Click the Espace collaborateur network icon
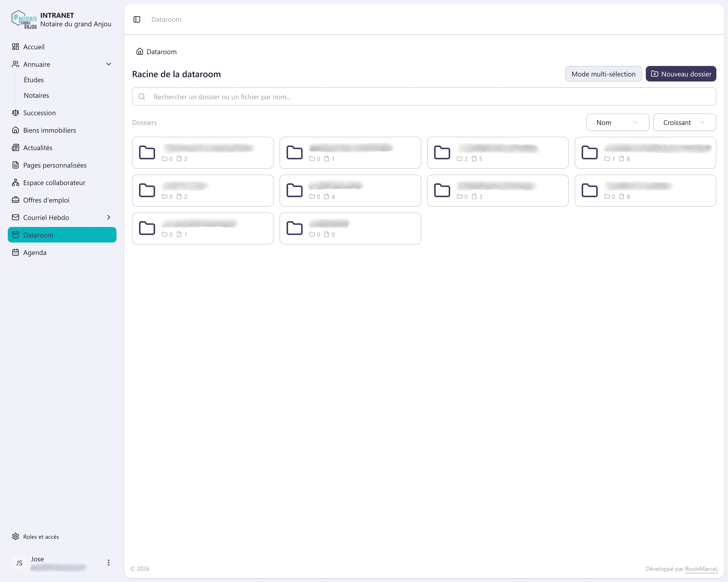 tap(16, 183)
